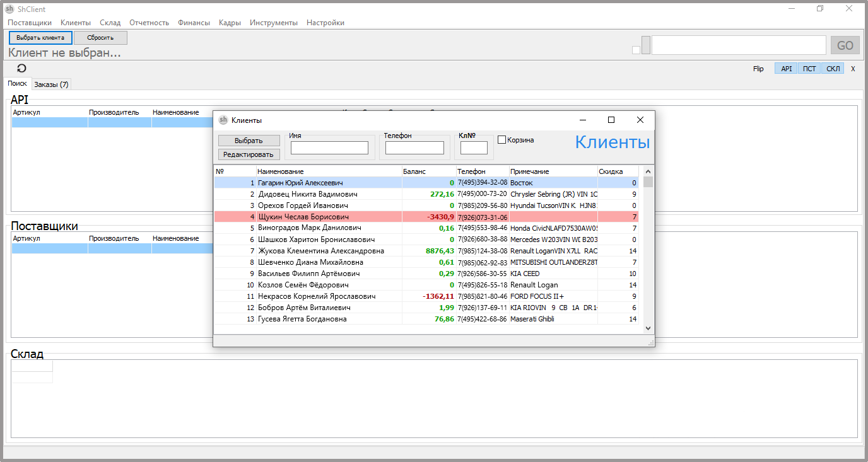Toggle the СКЛ panel button
Screen dimensions: 868x462
coord(833,69)
